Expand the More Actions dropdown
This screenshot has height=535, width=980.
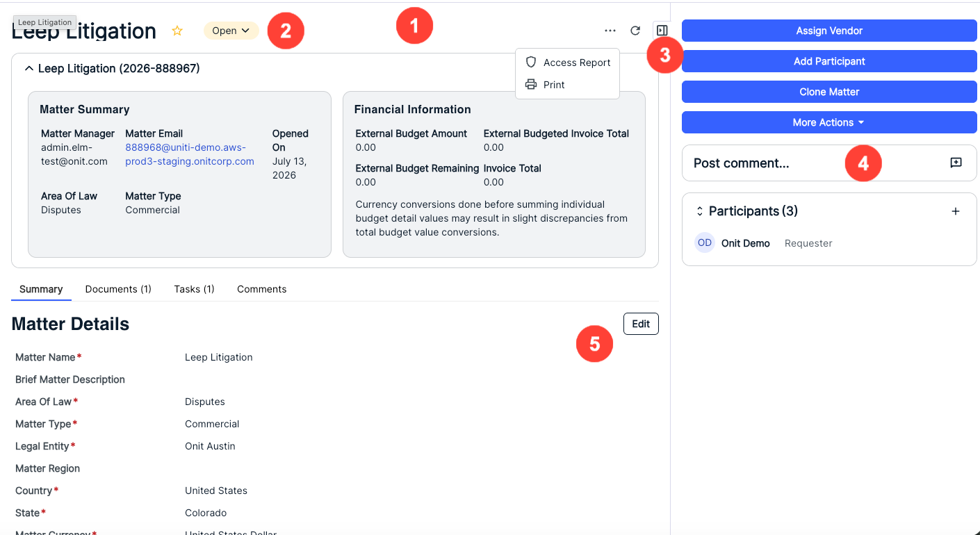point(829,122)
